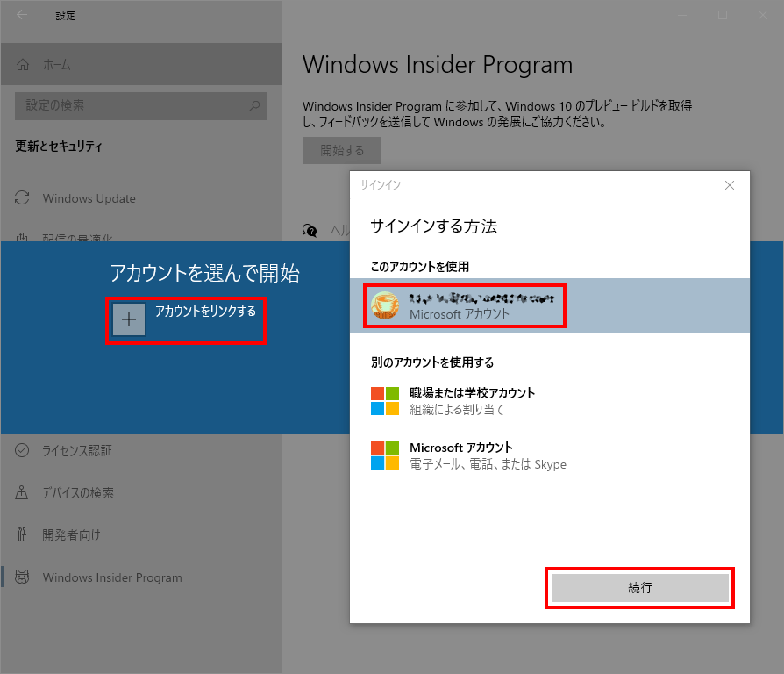Click このアカウントを使用 label
The height and width of the screenshot is (674, 784).
point(419,267)
